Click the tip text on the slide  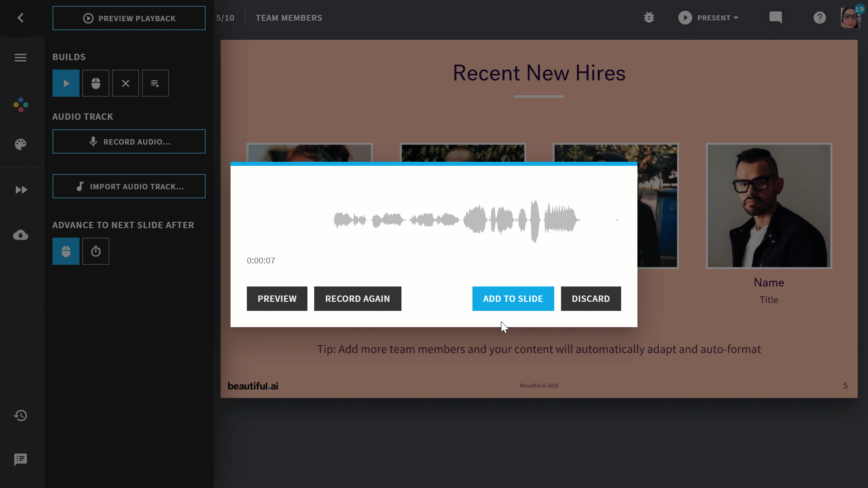pos(539,349)
